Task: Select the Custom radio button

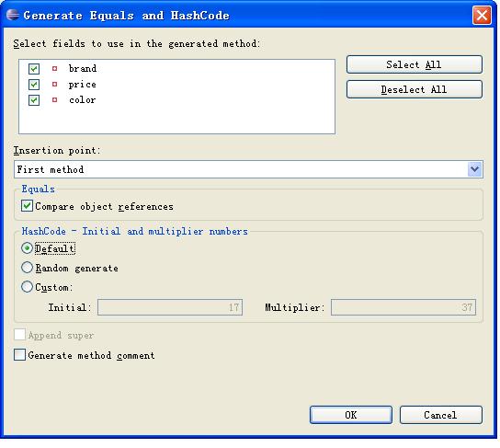Action: [27, 287]
